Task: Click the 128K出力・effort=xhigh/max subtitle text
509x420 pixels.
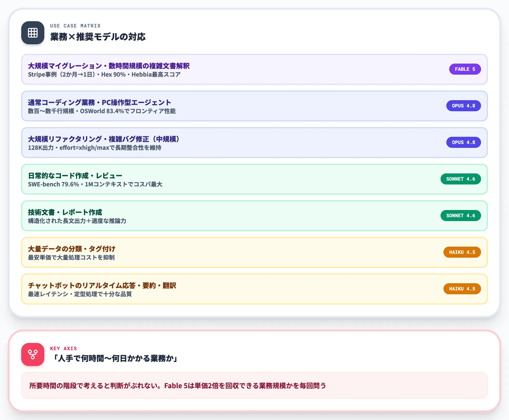Action: pos(95,148)
